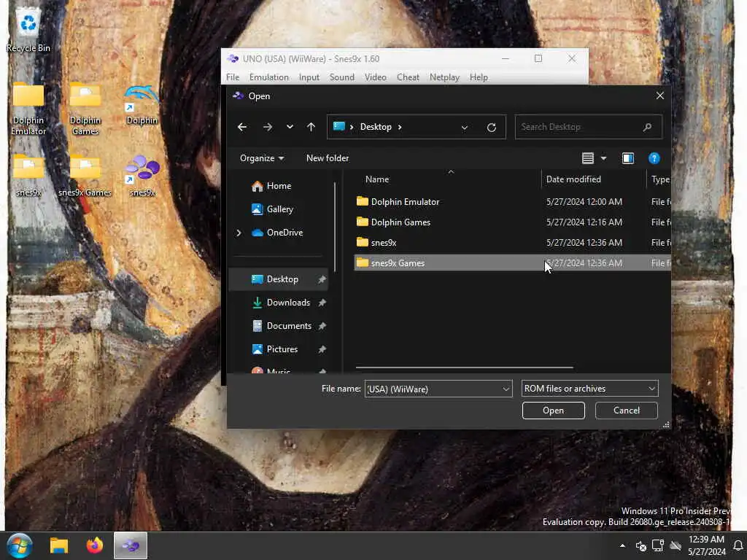Open the Input menu in Snes9x
The image size is (747, 560).
pos(309,77)
